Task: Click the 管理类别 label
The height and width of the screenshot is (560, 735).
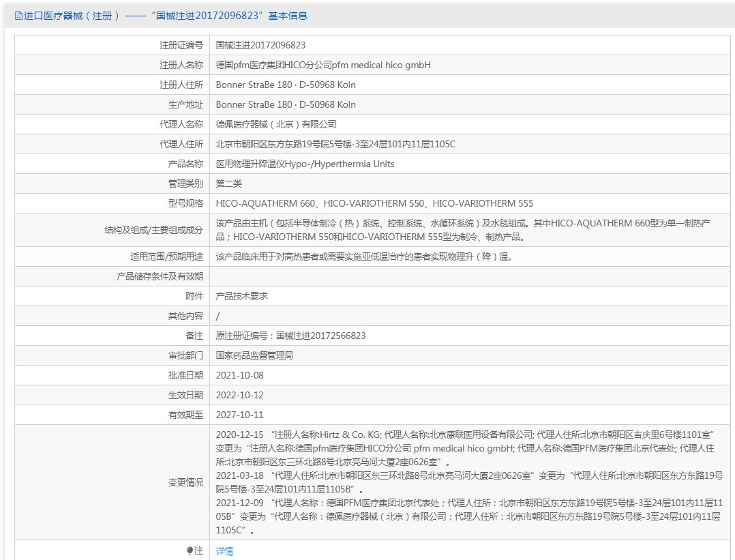Action: (x=185, y=183)
